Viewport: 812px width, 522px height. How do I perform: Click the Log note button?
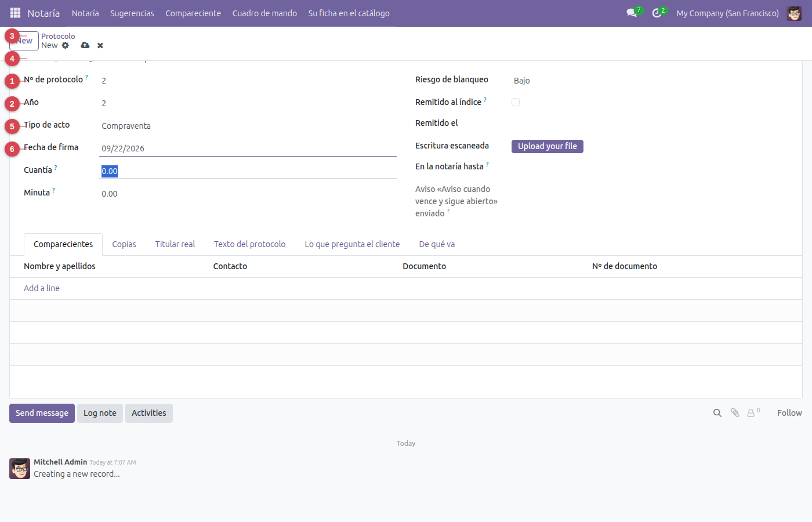click(100, 413)
